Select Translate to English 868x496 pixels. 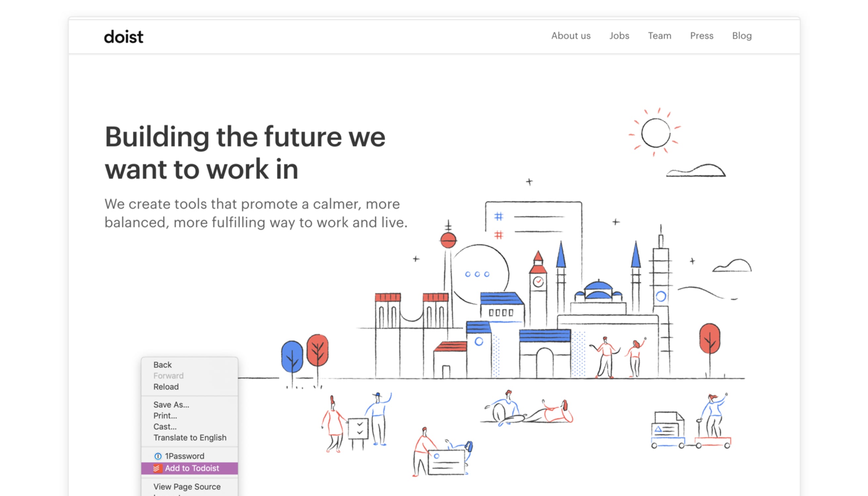point(190,438)
